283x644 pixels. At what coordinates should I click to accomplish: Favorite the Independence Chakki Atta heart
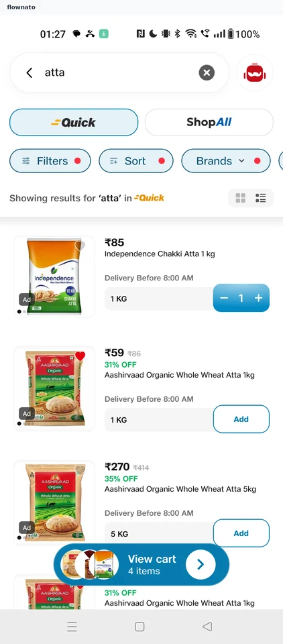(x=80, y=246)
